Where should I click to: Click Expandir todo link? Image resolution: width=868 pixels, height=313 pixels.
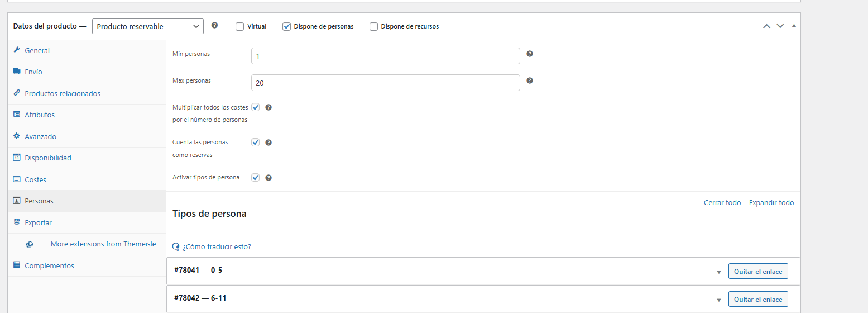[x=771, y=203]
